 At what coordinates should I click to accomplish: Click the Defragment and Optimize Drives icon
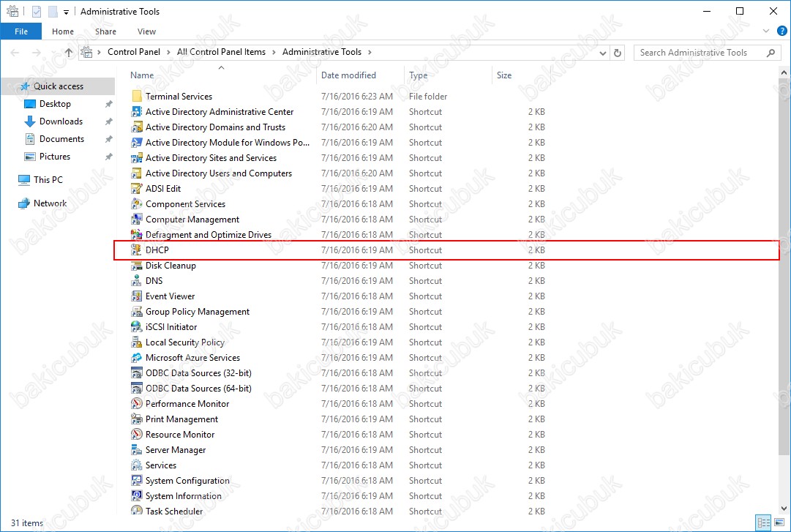point(136,235)
